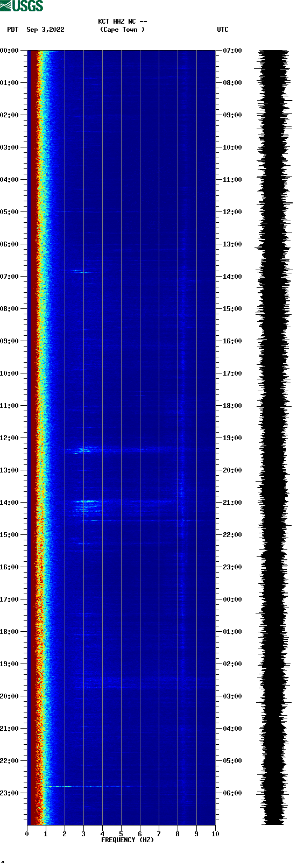297x868 pixels.
Task: Click the UTC 20:00 time label
Action: [x=232, y=470]
